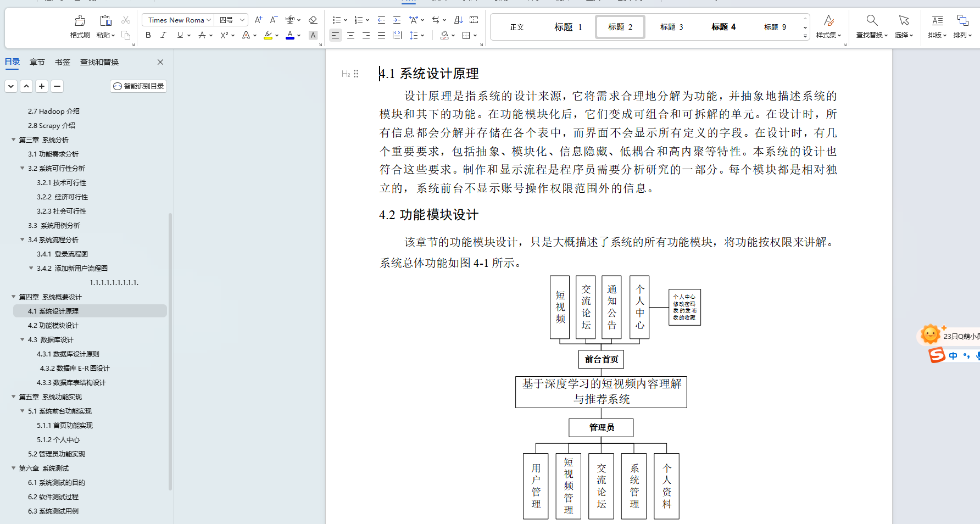Switch to the 查找和替换 tab
980x524 pixels.
coord(99,62)
